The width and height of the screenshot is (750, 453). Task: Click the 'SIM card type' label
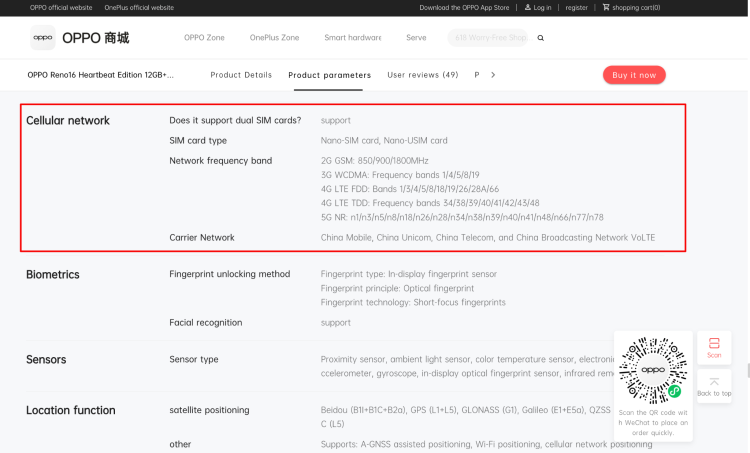(198, 141)
